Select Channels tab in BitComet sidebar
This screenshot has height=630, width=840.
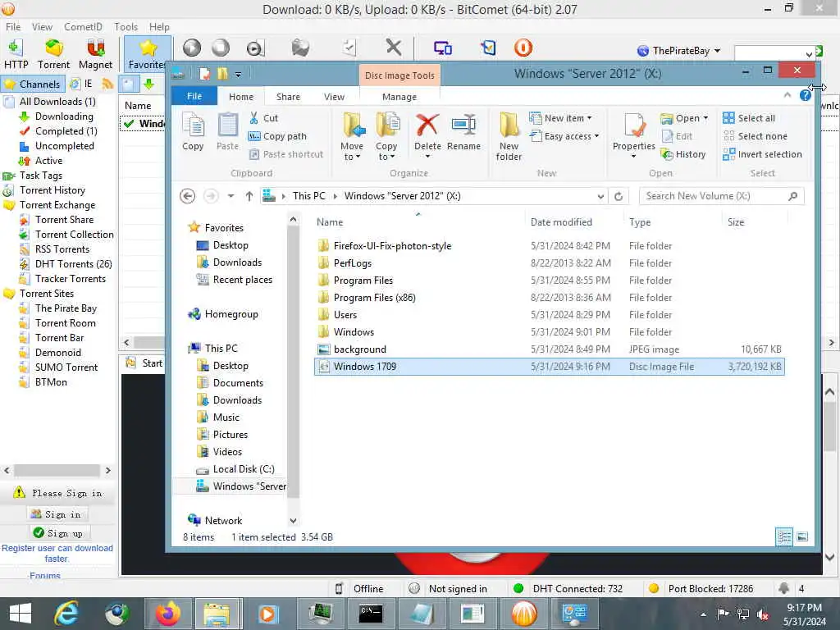tap(33, 84)
